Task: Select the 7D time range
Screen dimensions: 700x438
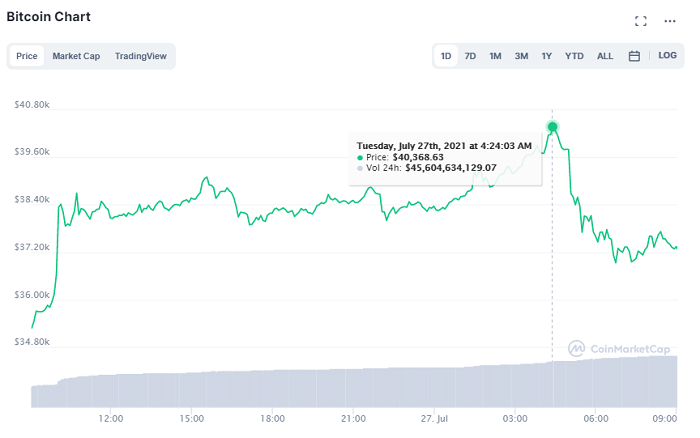Action: (470, 56)
